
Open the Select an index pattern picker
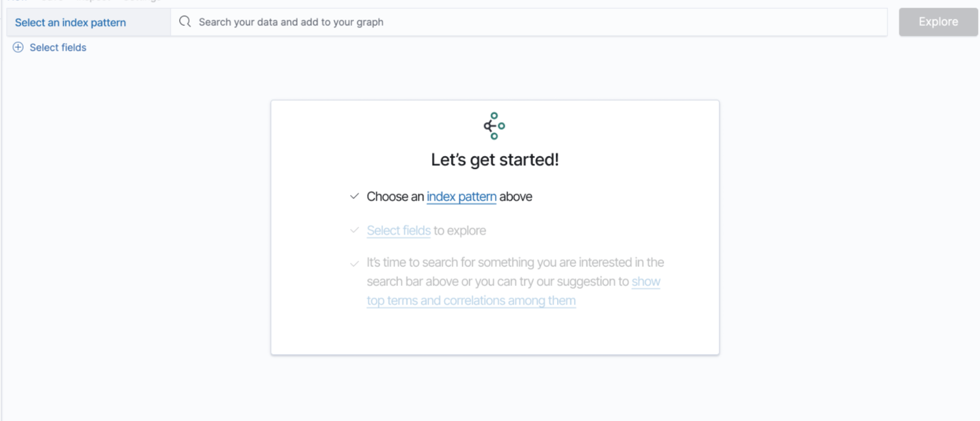(89, 23)
